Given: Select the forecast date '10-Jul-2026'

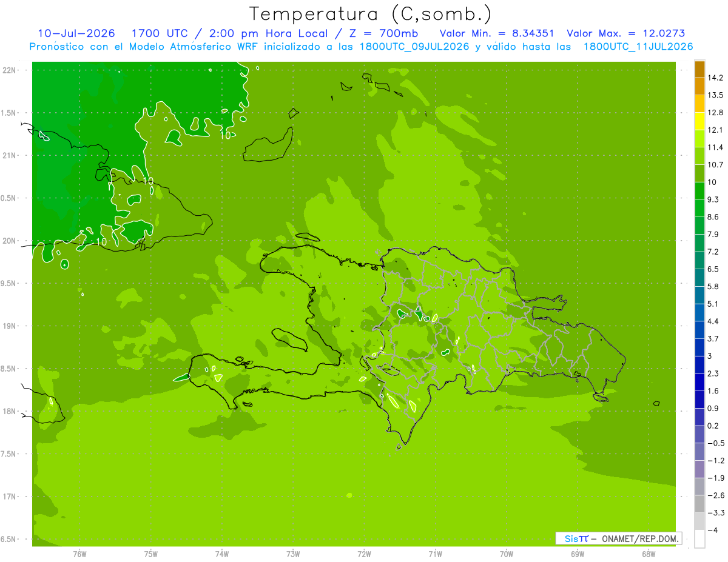Looking at the screenshot, I should pyautogui.click(x=76, y=33).
